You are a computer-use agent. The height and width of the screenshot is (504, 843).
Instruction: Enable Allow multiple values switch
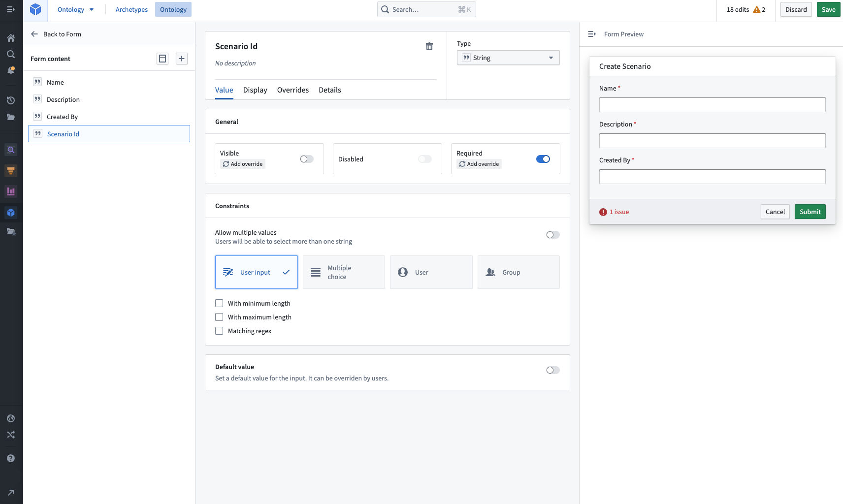[x=553, y=235]
